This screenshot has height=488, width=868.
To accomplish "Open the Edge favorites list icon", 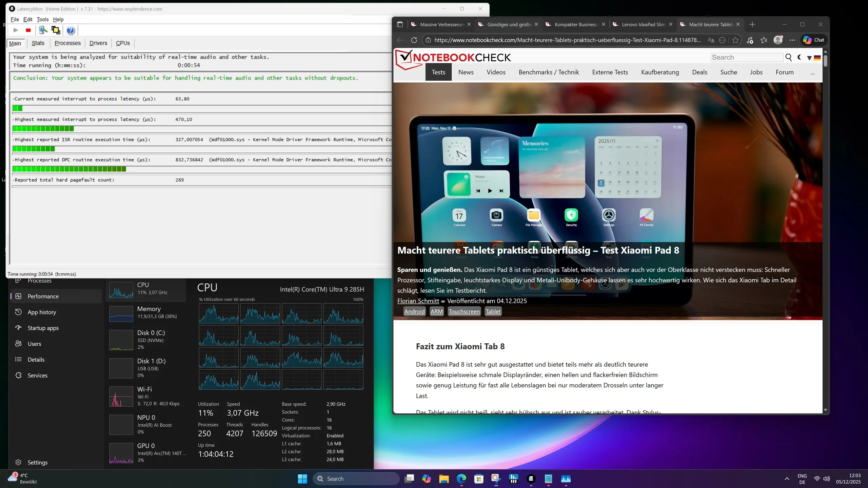I will tap(764, 40).
